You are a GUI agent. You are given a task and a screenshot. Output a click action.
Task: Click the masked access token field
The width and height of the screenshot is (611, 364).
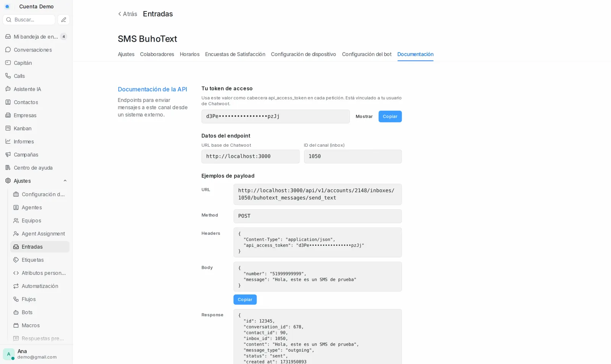[x=275, y=116]
